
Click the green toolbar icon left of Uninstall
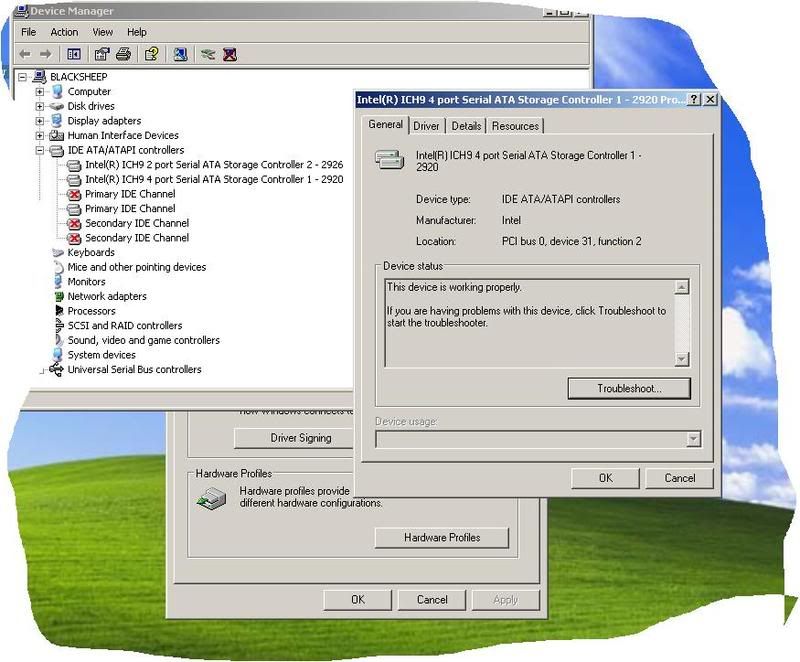pos(208,54)
